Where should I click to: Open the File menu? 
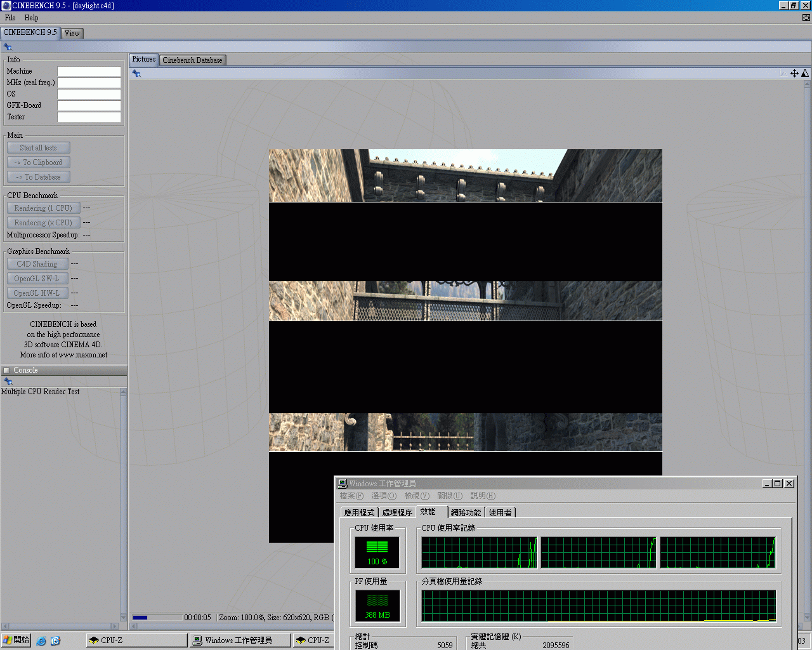pyautogui.click(x=10, y=18)
